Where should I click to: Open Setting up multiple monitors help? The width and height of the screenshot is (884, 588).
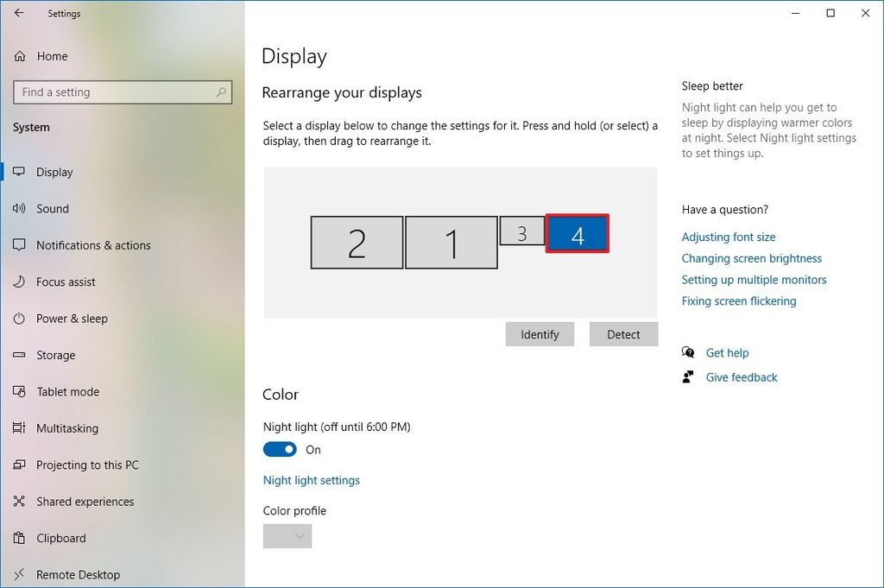755,279
